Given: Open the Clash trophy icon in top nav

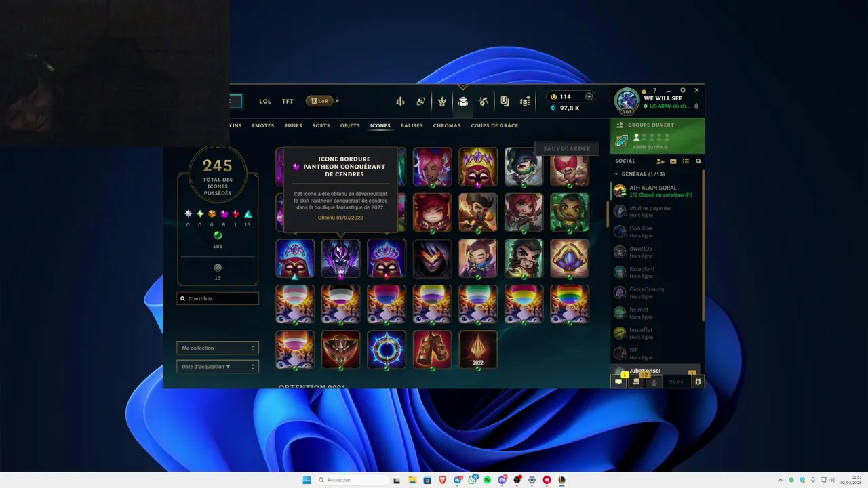Looking at the screenshot, I should (x=442, y=102).
